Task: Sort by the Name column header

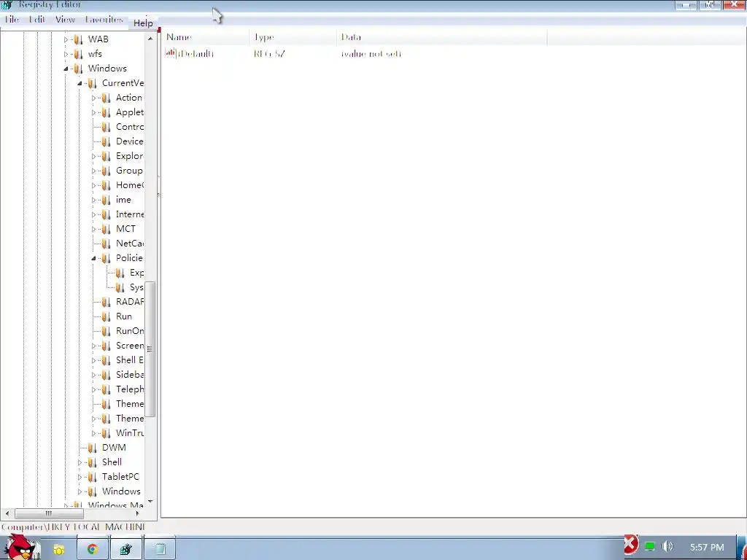Action: (x=205, y=37)
